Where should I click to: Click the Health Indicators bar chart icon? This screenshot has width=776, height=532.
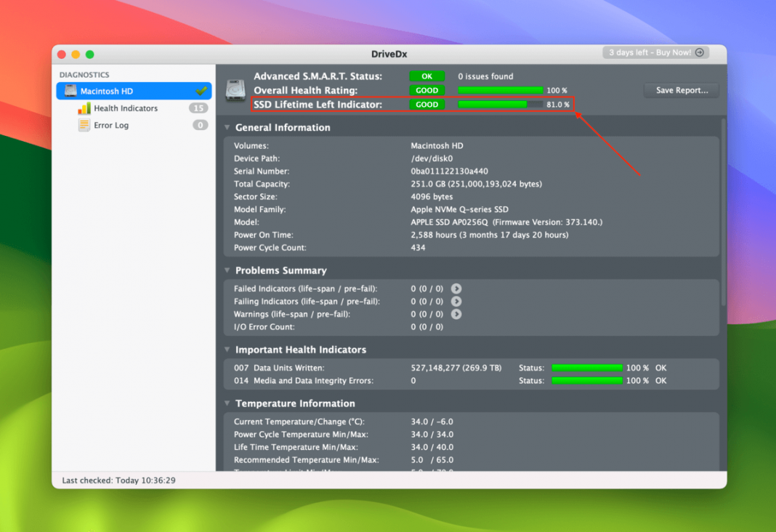click(x=84, y=108)
